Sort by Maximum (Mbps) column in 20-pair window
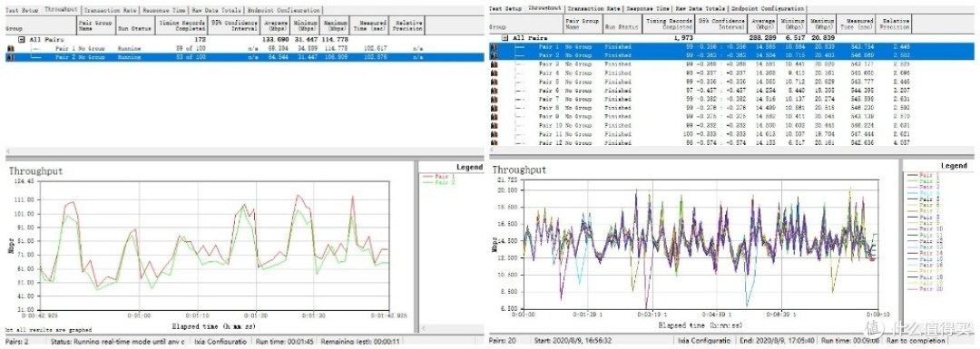 point(822,24)
